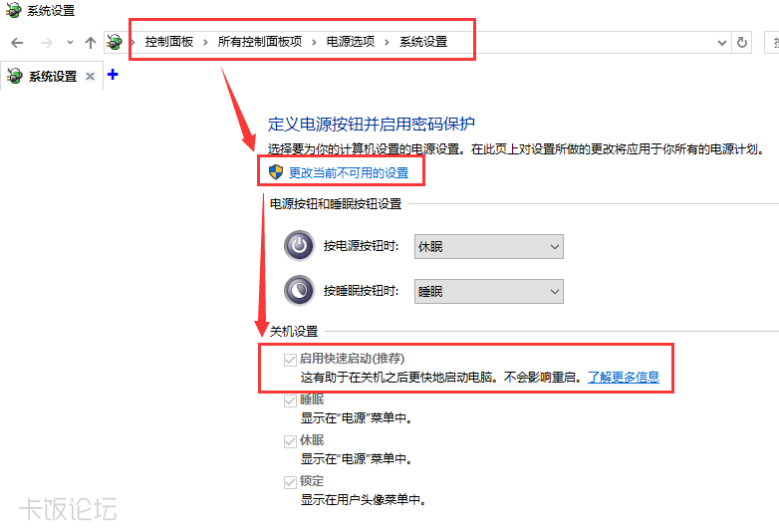Expand chevron after 控制面板 breadcrumb
The height and width of the screenshot is (532, 779).
(x=205, y=42)
